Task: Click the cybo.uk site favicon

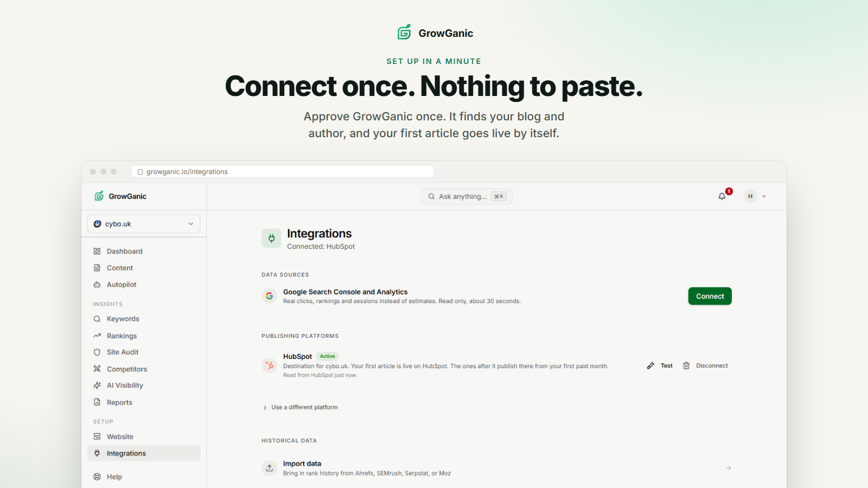Action: pos(98,223)
